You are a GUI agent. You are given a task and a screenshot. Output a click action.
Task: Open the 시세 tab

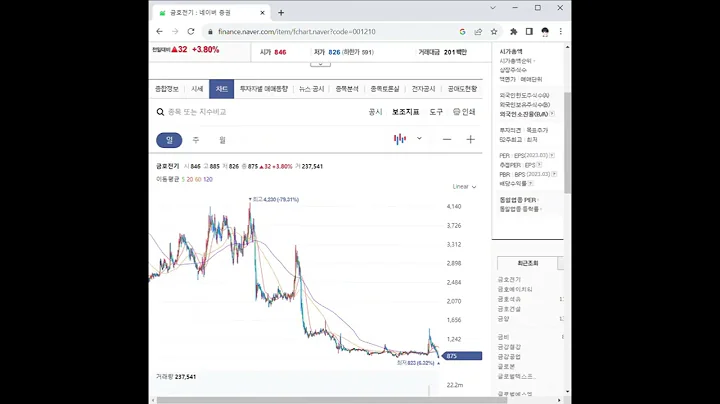click(197, 89)
